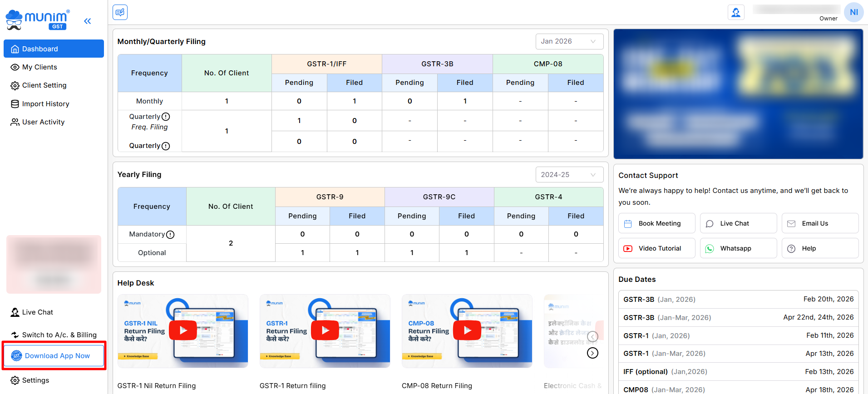Open Client Setting in sidebar
868x394 pixels.
(44, 85)
